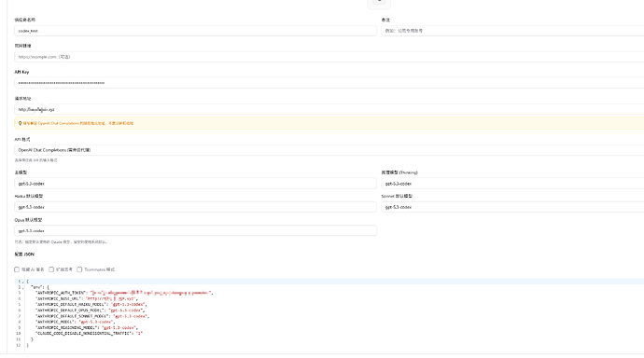Screen dimensions: 644x358
Task: Click the website link field with https://example.com placeholder
Action: point(329,57)
